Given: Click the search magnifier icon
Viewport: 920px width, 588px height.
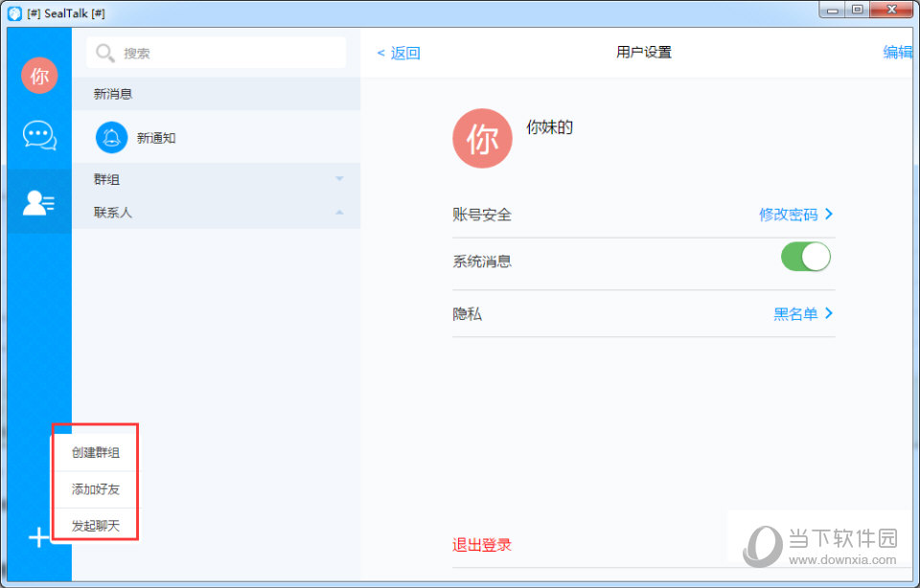Looking at the screenshot, I should [105, 53].
